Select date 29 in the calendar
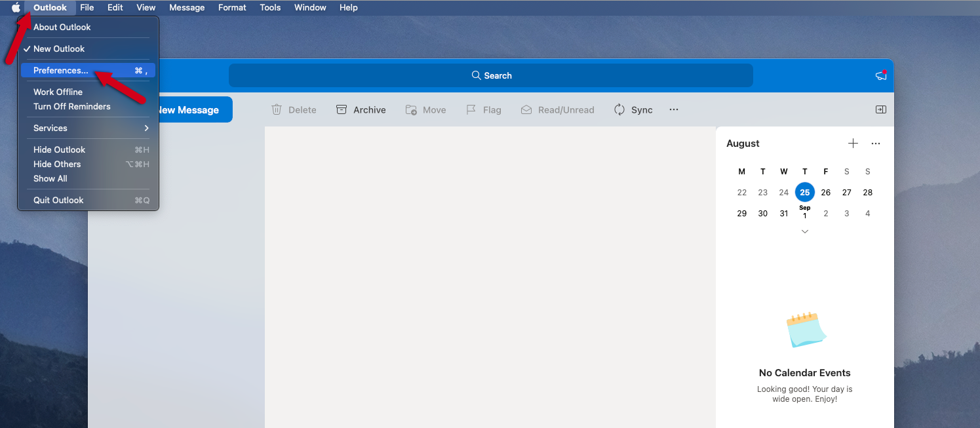Image resolution: width=980 pixels, height=428 pixels. tap(742, 213)
